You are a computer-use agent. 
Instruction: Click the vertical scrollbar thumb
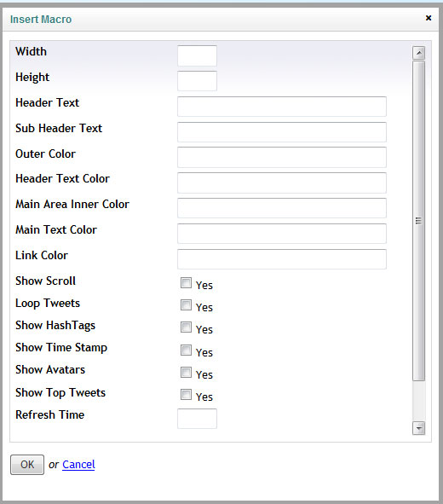pyautogui.click(x=418, y=221)
